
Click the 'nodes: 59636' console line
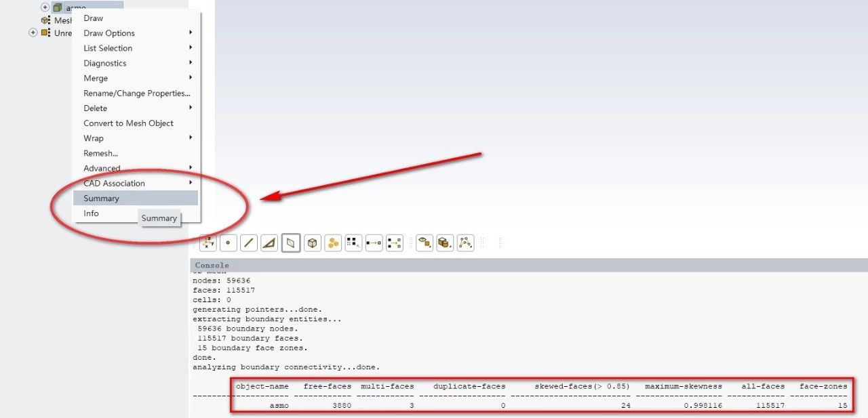pos(221,280)
